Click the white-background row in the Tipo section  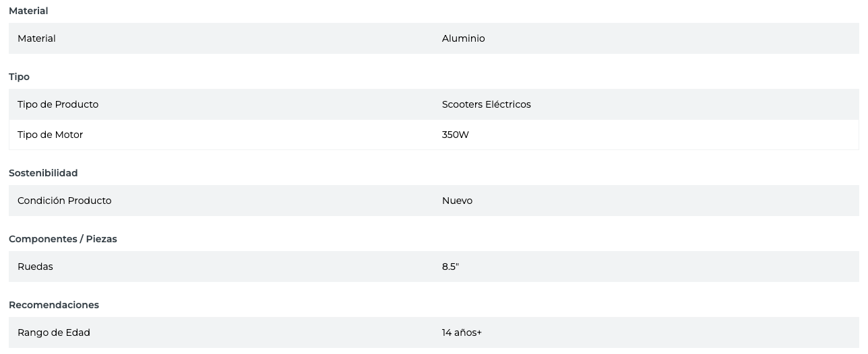[x=270, y=135]
